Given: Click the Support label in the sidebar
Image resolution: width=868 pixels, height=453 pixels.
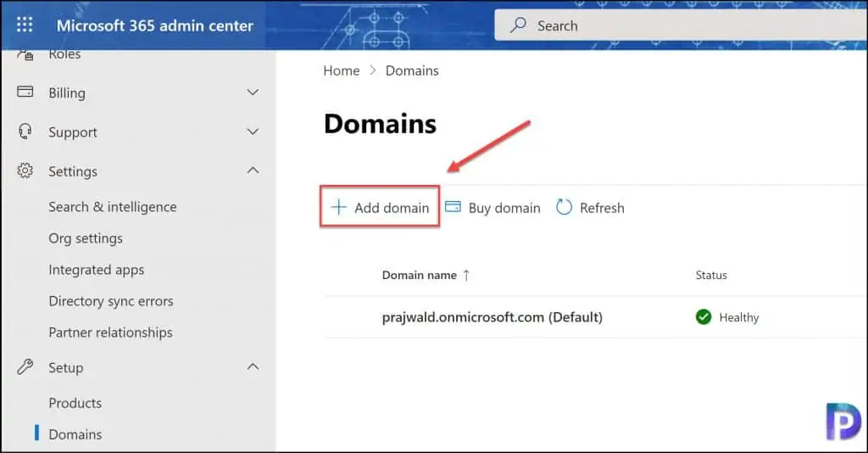Looking at the screenshot, I should (x=73, y=132).
